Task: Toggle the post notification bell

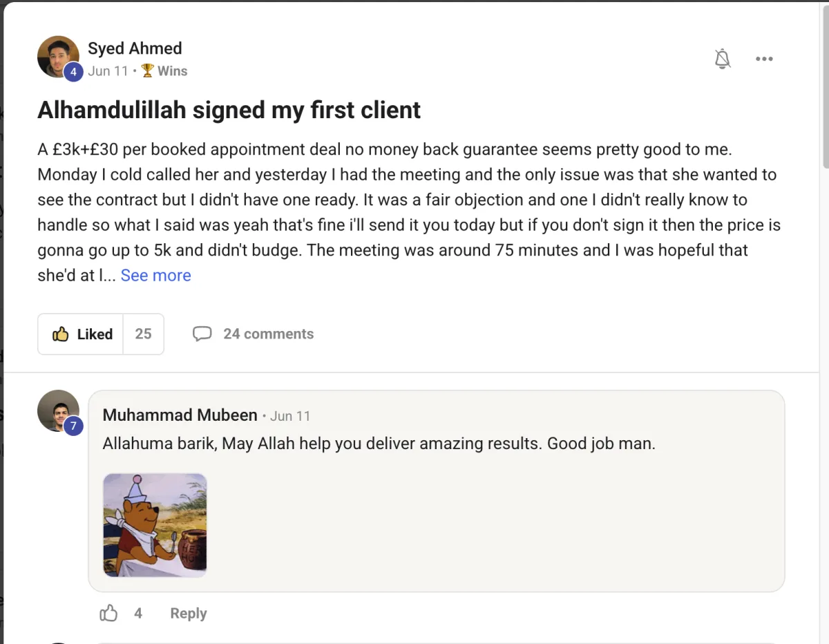Action: [x=722, y=59]
